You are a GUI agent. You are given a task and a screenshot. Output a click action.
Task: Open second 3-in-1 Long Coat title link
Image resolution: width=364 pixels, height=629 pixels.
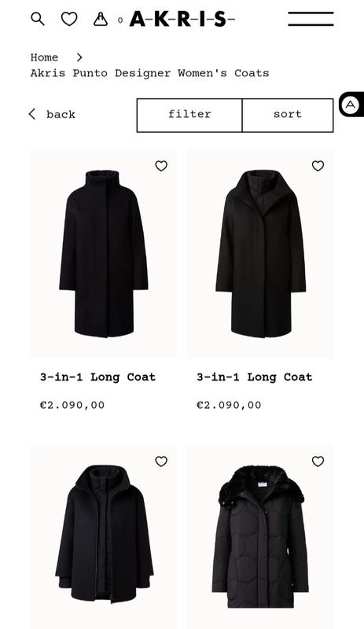coord(255,377)
